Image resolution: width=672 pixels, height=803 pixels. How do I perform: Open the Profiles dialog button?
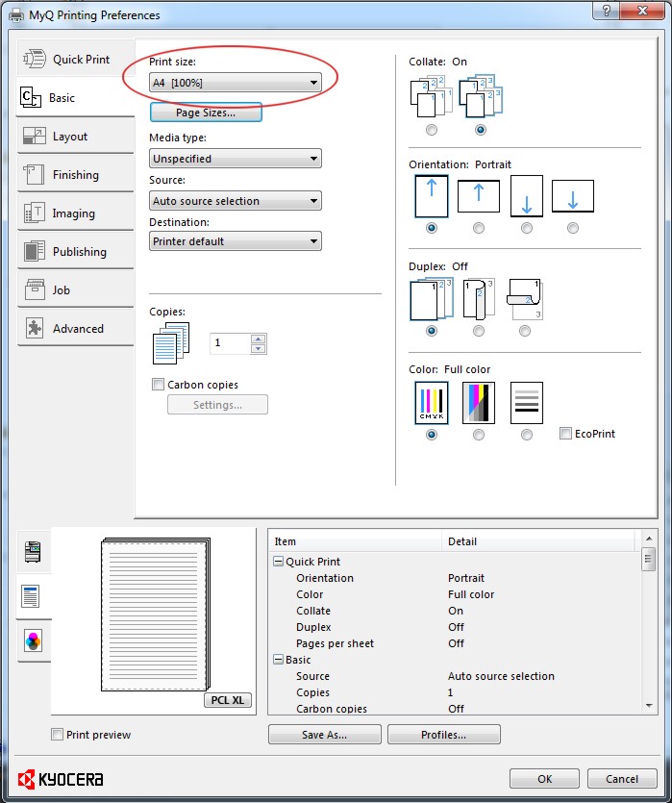click(443, 735)
